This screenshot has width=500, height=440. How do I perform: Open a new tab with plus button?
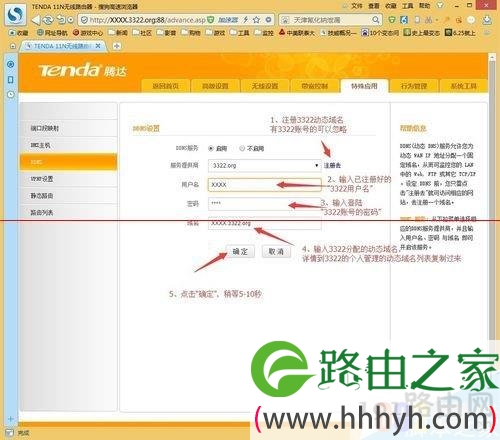(x=116, y=46)
